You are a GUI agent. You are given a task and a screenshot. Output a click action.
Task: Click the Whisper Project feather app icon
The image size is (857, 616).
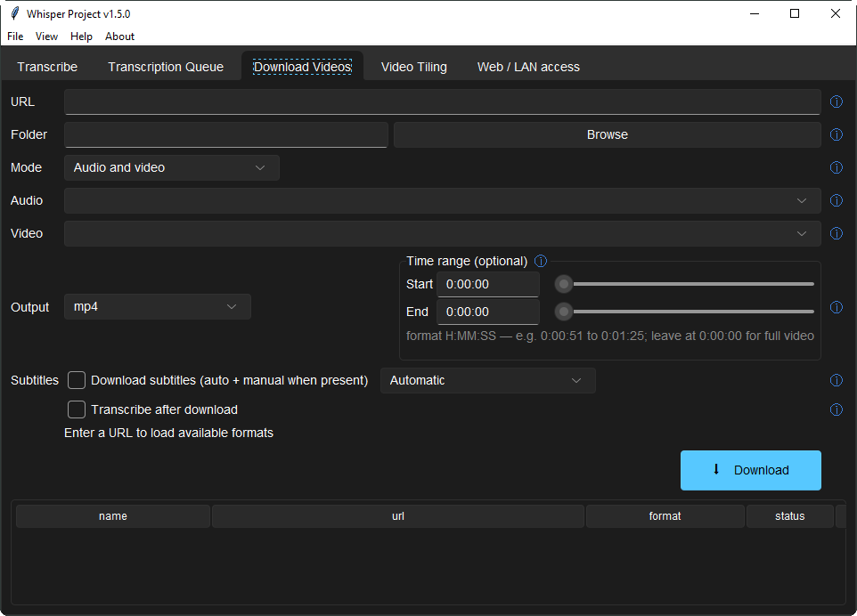[15, 13]
